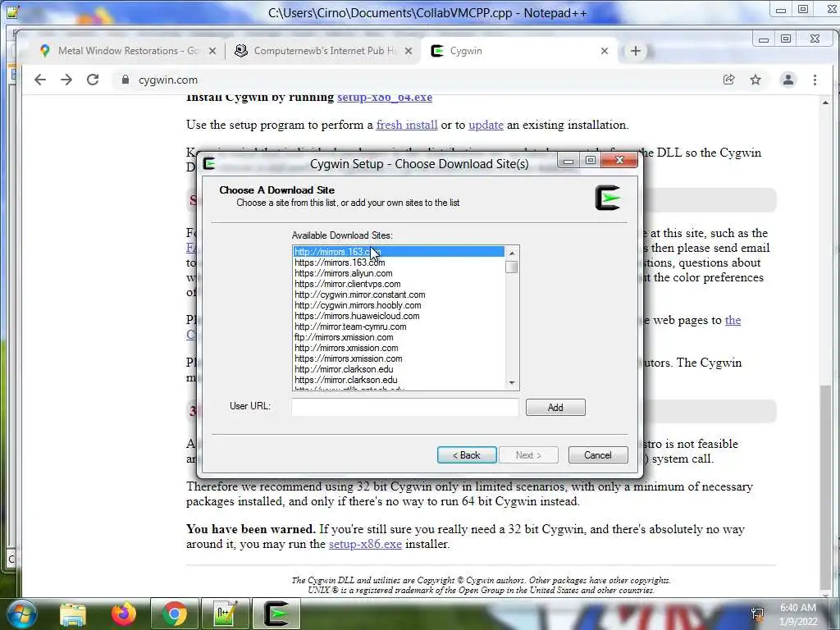Open the setup-x86.exe installer link

(365, 545)
